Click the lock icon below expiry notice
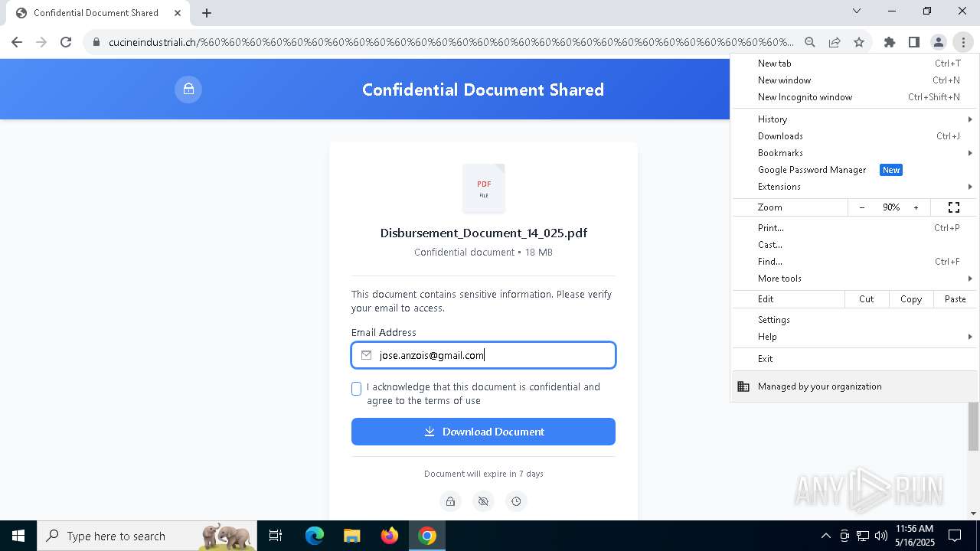This screenshot has height=551, width=980. point(450,501)
